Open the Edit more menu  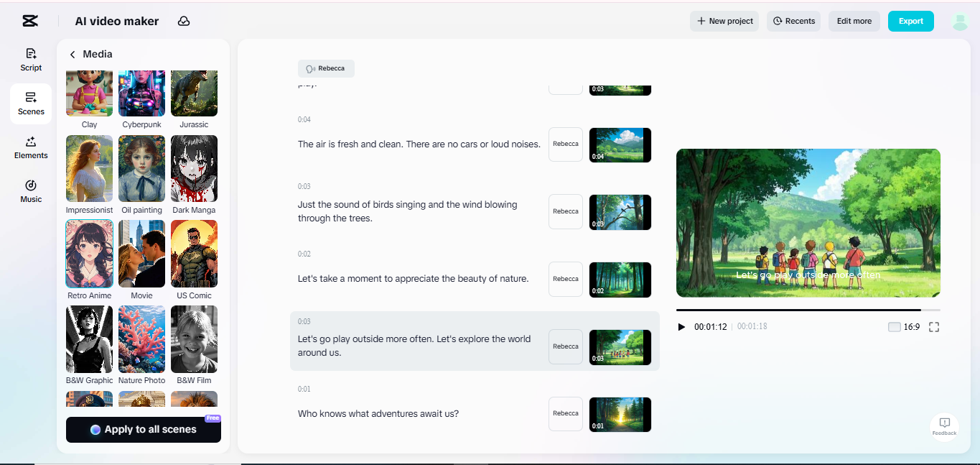pyautogui.click(x=854, y=21)
